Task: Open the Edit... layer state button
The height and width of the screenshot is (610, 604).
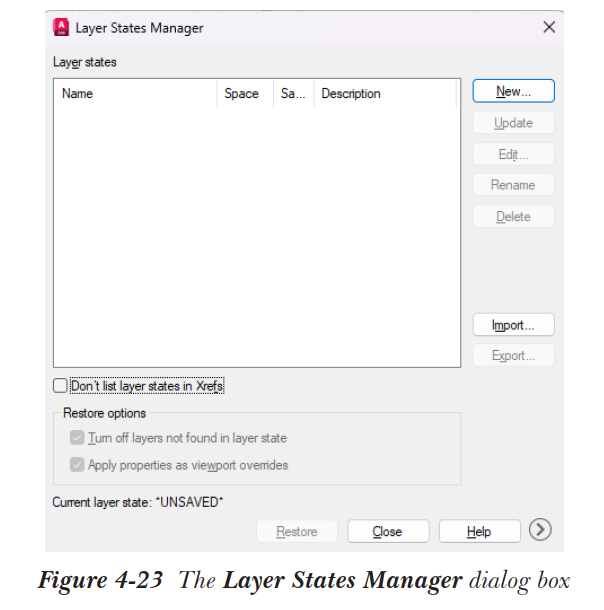Action: (x=513, y=154)
